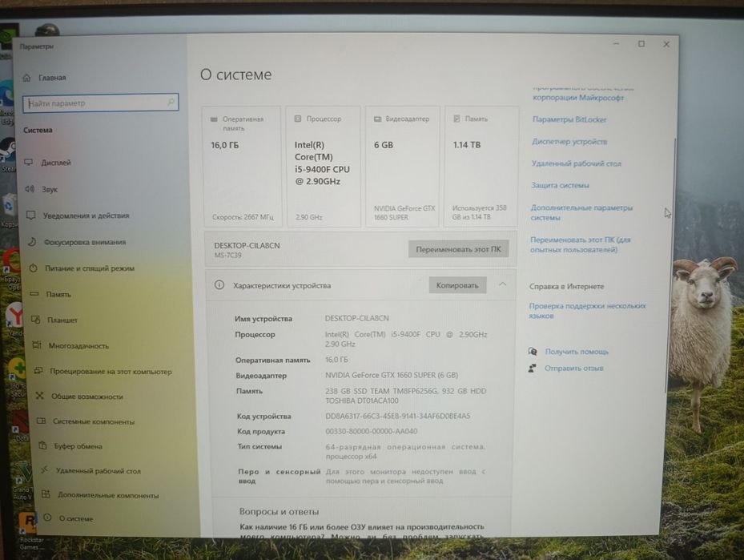This screenshot has height=560, width=744.
Task: Open the Видеоадаптер 6 GB card
Action: [403, 167]
